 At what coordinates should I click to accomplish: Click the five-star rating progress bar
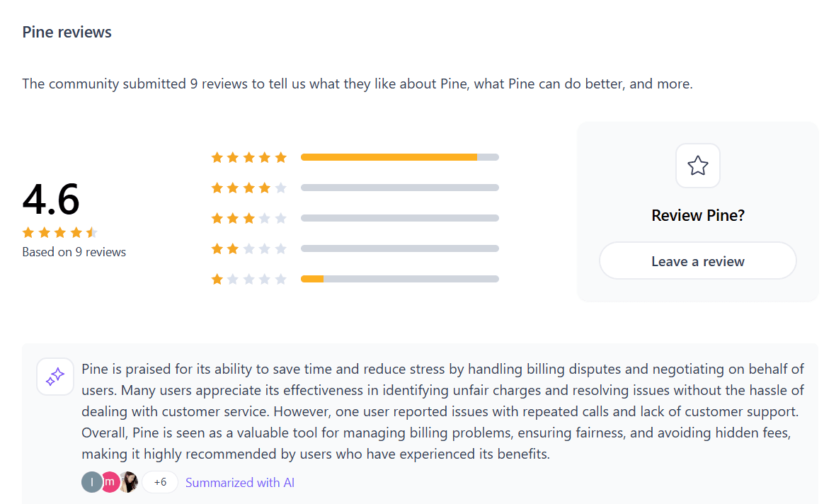399,157
